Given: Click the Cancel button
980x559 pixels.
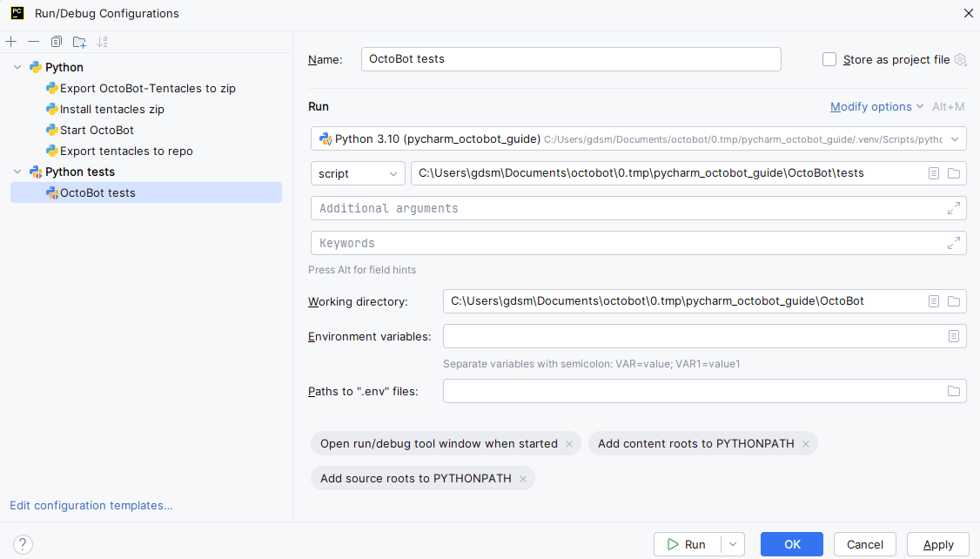Looking at the screenshot, I should coord(865,544).
